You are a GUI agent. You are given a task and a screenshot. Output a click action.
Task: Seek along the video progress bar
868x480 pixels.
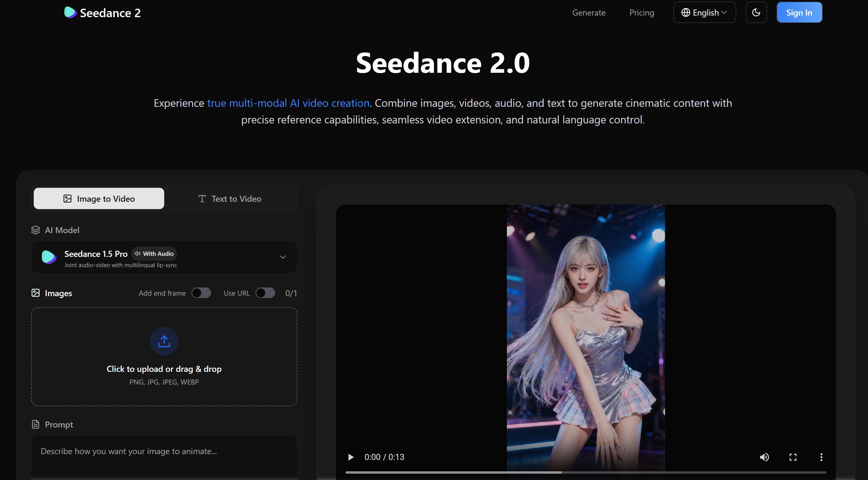(585, 472)
